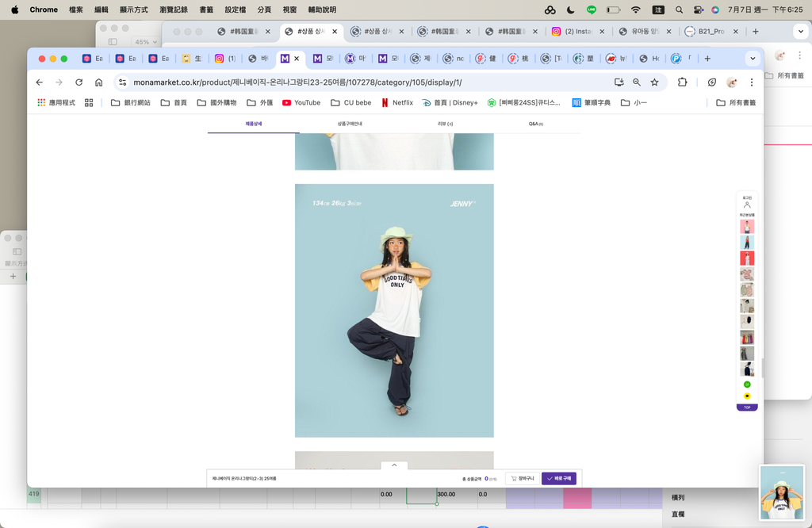Switch to the 상품구매안내 tab

[350, 124]
